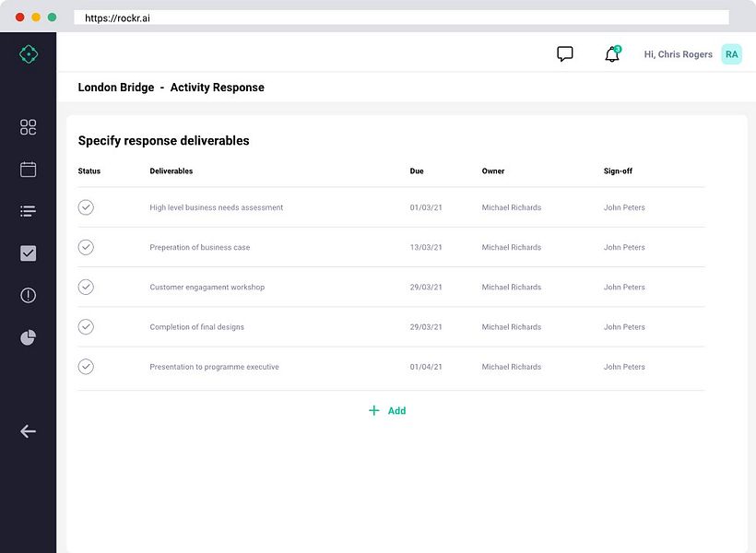The width and height of the screenshot is (756, 553).
Task: Click the yellow window minimize button
Action: pyautogui.click(x=36, y=18)
